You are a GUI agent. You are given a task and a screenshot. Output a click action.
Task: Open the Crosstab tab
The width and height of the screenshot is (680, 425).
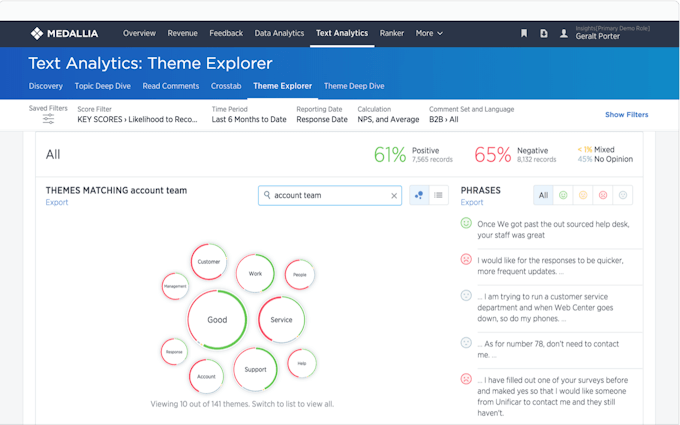click(226, 86)
